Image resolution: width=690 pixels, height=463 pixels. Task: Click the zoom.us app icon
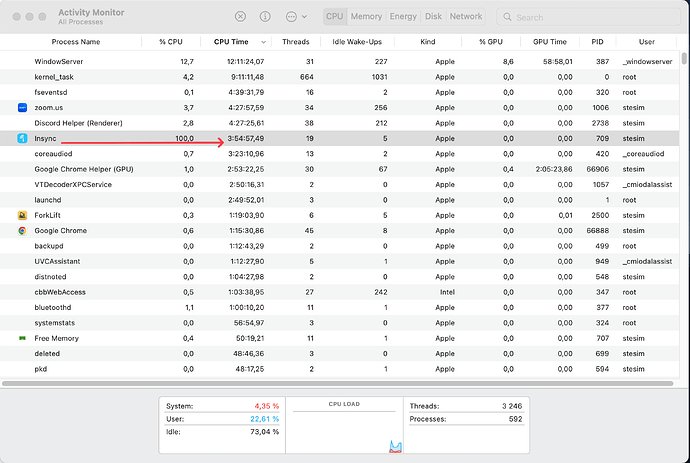tap(22, 107)
